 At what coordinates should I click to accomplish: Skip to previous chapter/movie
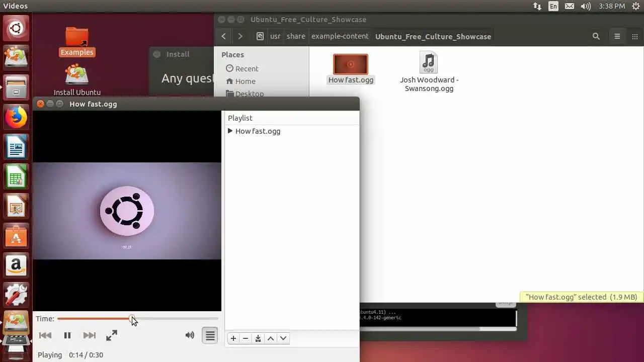coord(45,335)
